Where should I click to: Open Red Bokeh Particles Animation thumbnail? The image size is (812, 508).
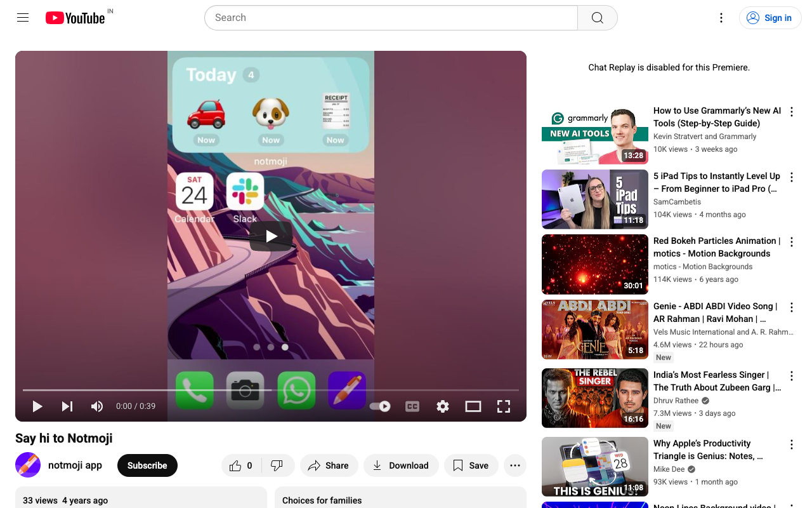[595, 265]
